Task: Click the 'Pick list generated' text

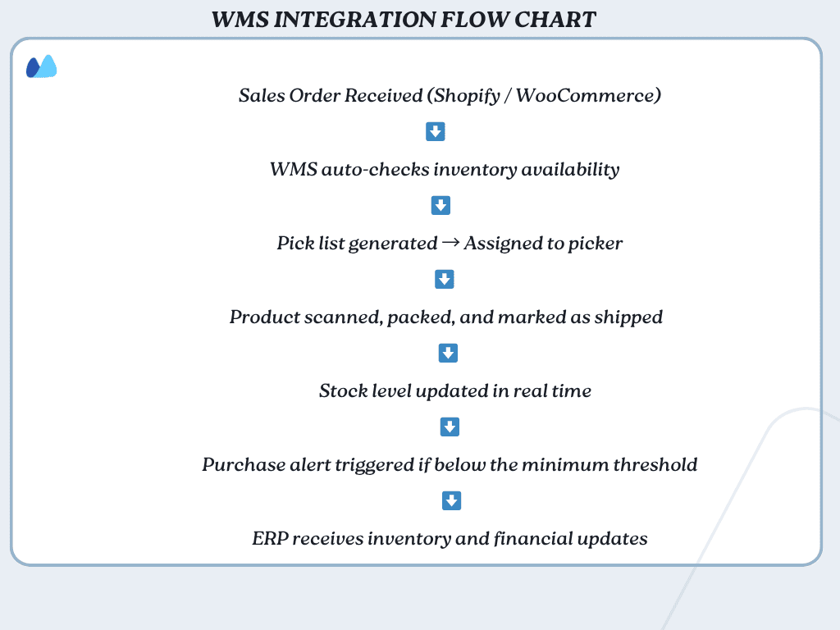Action: pyautogui.click(x=357, y=244)
